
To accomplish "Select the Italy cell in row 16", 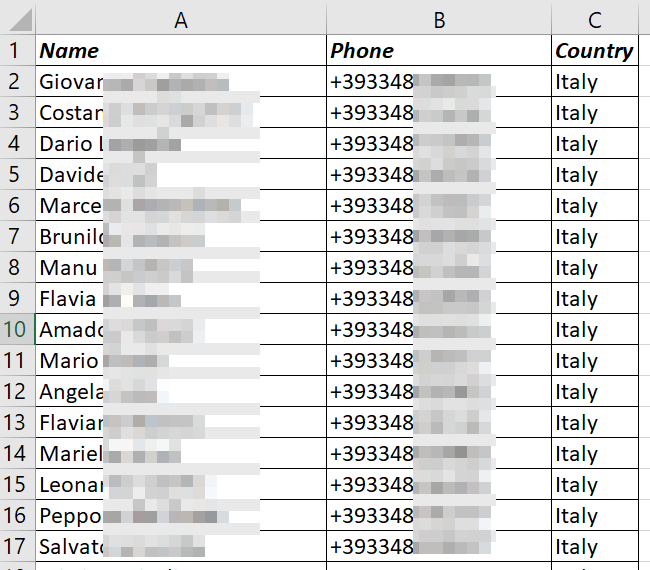I will [x=594, y=516].
